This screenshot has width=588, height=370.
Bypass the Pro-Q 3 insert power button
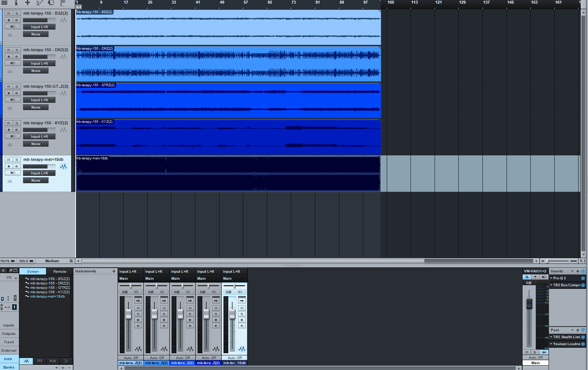point(583,278)
